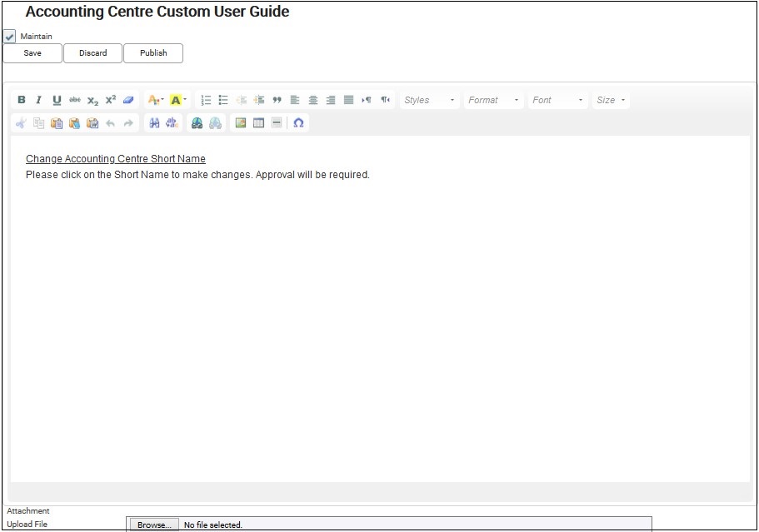Set text direction right to left
The width and height of the screenshot is (759, 532).
[385, 100]
